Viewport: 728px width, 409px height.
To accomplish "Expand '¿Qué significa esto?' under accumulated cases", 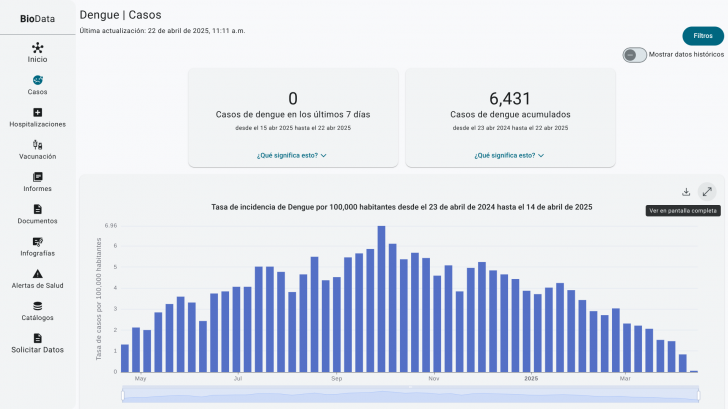I will [510, 155].
